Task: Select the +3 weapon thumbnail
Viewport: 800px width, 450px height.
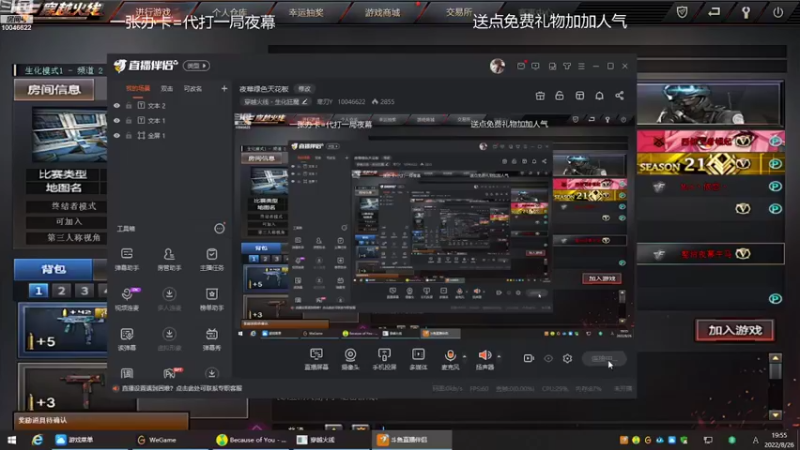Action: pos(63,388)
